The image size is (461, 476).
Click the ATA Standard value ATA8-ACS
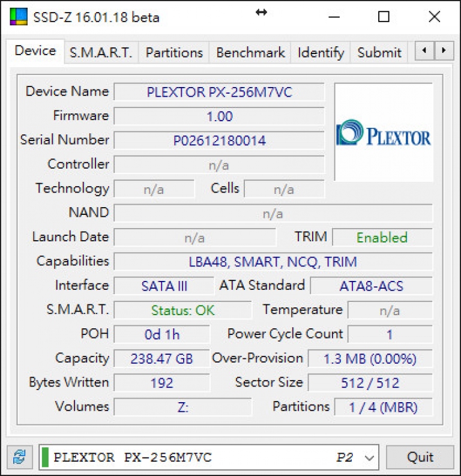(372, 286)
